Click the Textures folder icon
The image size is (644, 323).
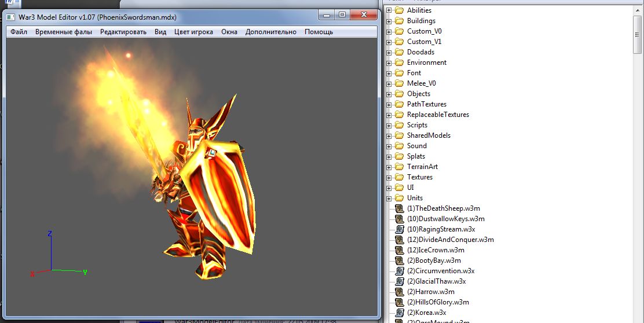[x=399, y=177]
